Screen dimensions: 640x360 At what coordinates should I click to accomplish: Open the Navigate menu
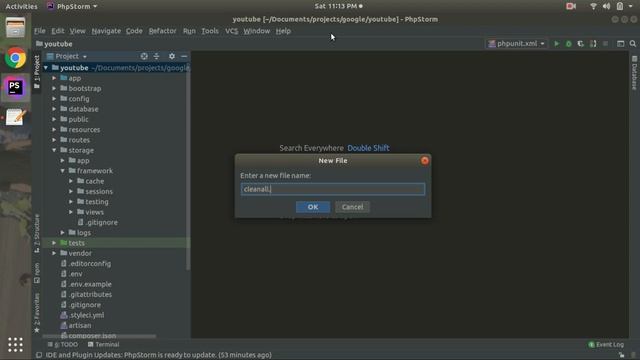click(x=106, y=31)
